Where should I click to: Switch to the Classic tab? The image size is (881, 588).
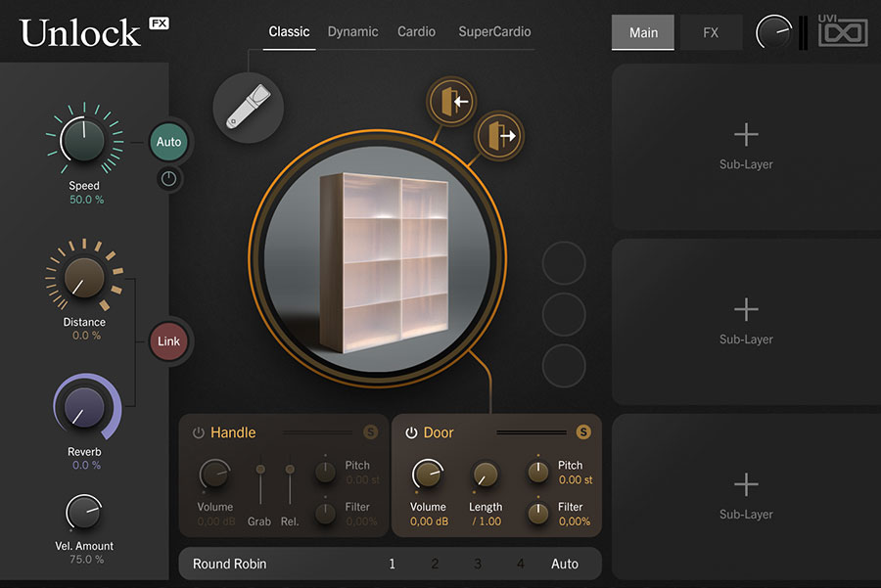point(289,32)
